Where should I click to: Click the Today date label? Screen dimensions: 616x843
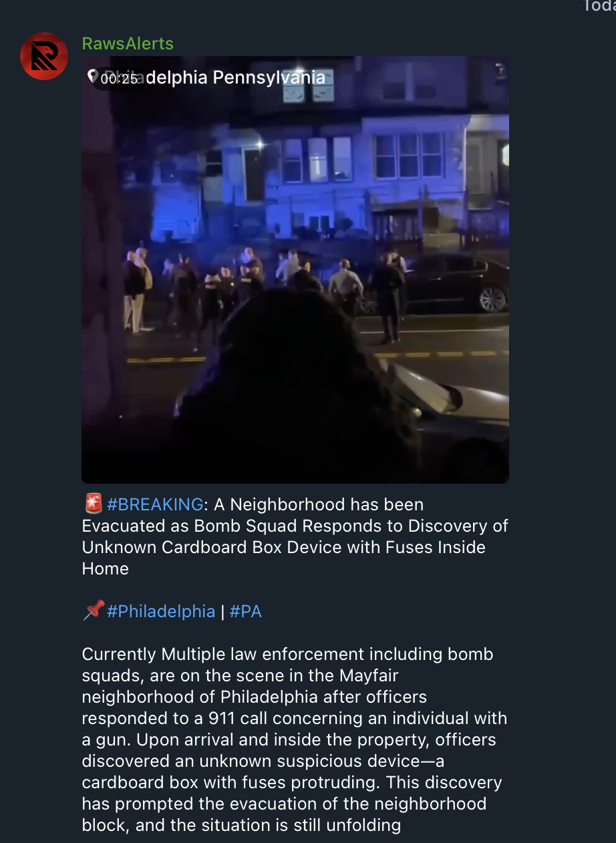coord(599,6)
